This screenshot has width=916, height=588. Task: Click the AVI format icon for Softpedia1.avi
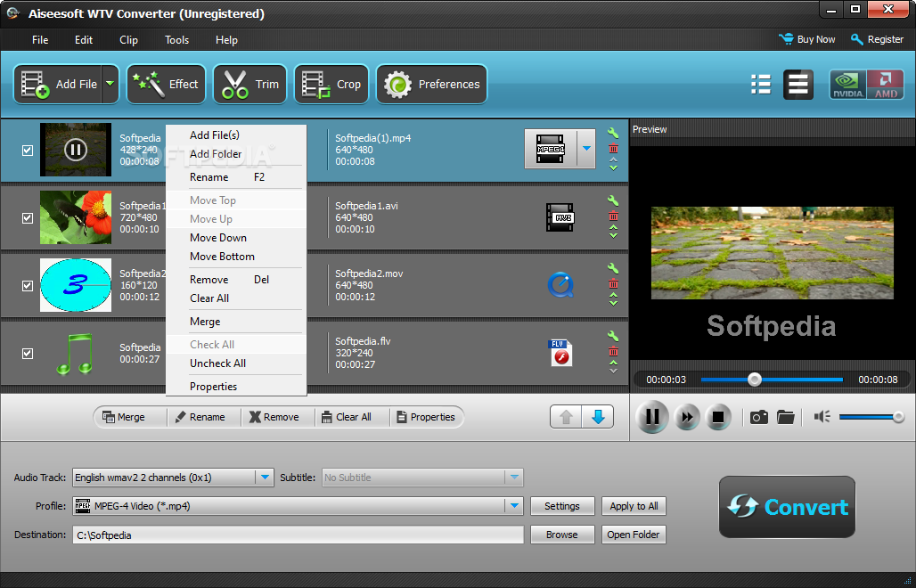pyautogui.click(x=560, y=217)
